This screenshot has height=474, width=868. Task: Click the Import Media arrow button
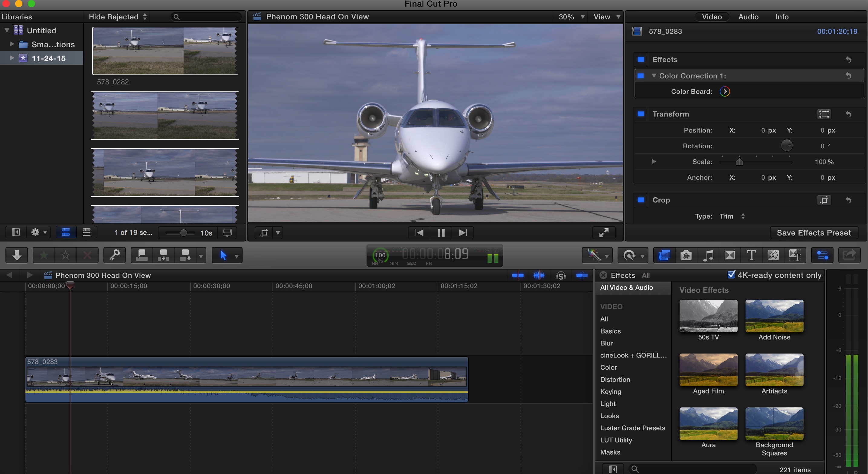click(x=17, y=255)
